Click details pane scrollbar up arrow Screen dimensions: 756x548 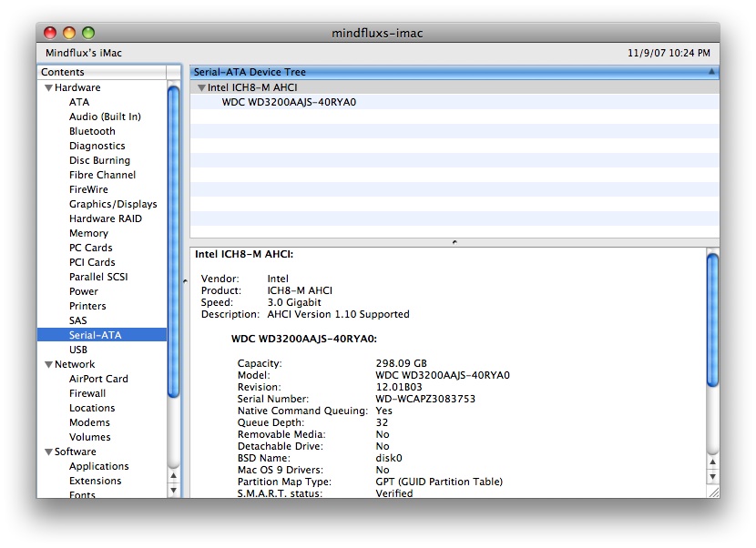point(712,462)
